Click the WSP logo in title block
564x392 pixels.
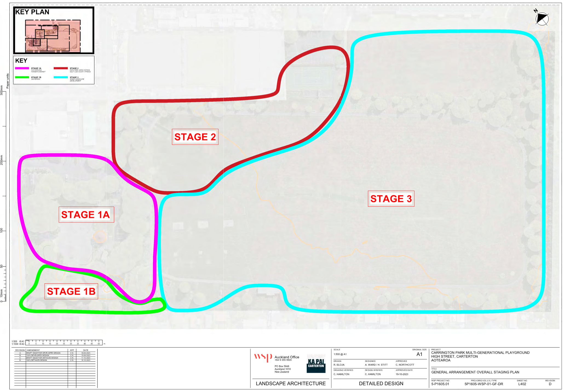coord(263,357)
